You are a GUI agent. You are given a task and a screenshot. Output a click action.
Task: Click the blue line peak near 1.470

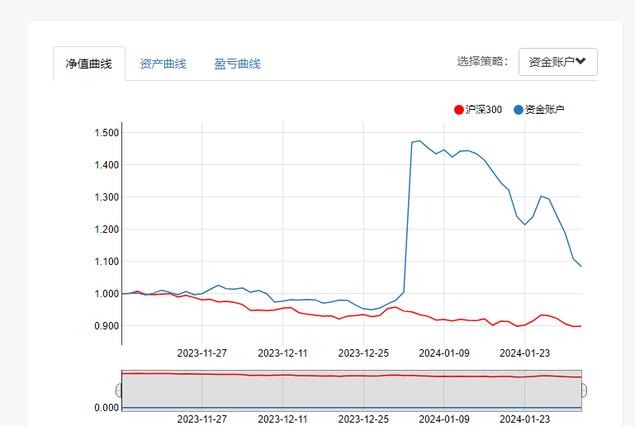[419, 141]
